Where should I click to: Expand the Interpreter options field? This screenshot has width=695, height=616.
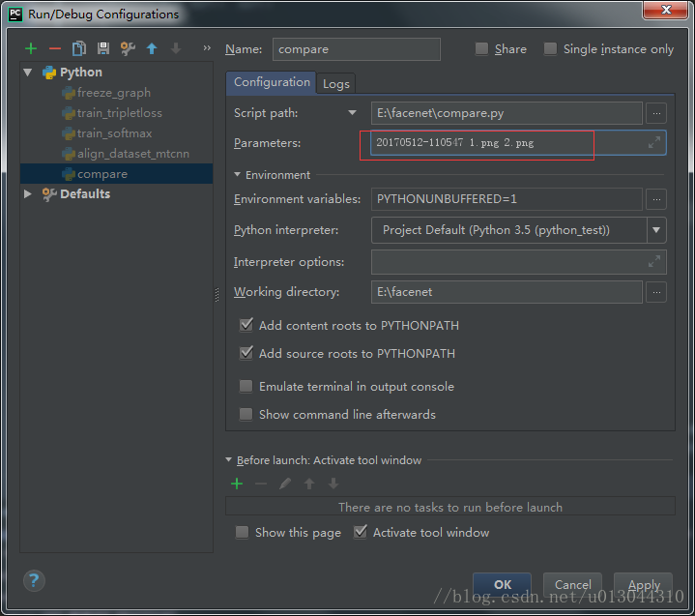[653, 262]
